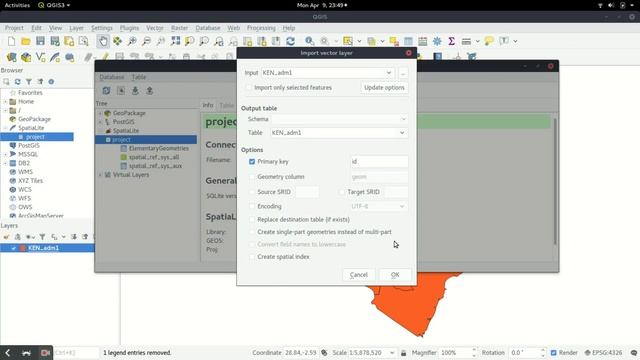Toggle the Render checkbox in status bar

click(x=553, y=353)
